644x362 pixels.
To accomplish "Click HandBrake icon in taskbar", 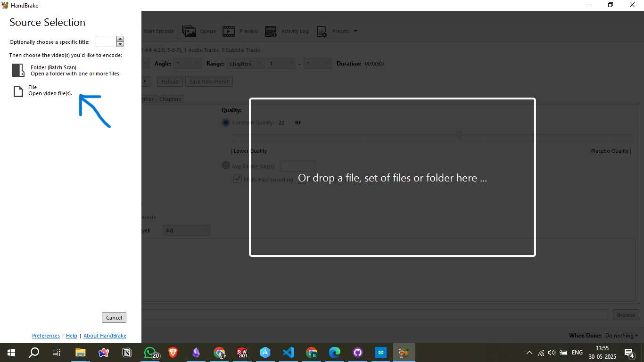I will coord(404,353).
